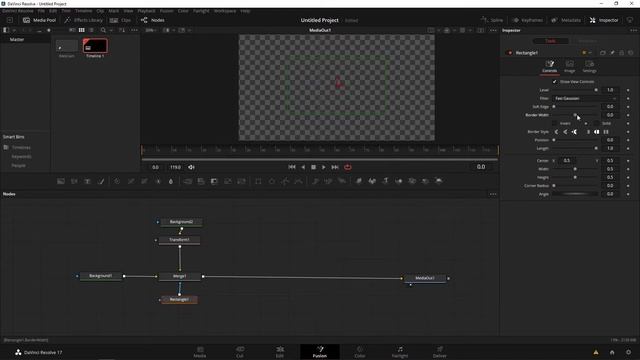Toggle the Inspector panel button
640x360 pixels.
604,20
